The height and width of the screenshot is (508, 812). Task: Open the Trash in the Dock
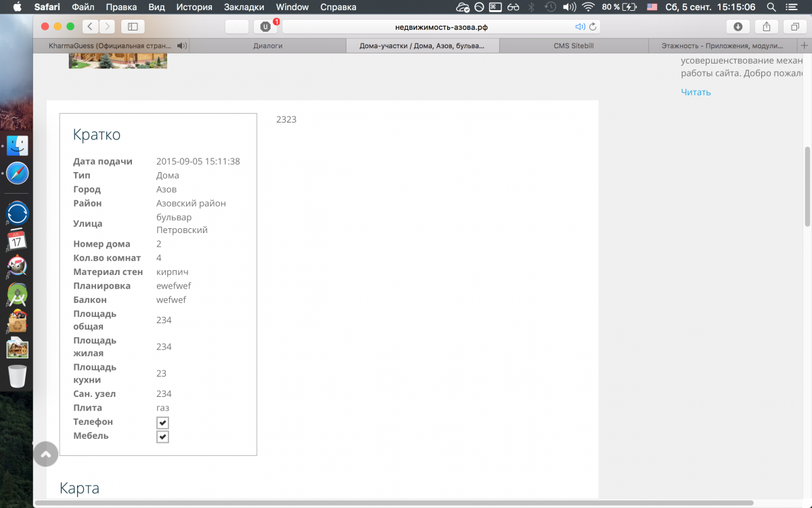(x=18, y=376)
